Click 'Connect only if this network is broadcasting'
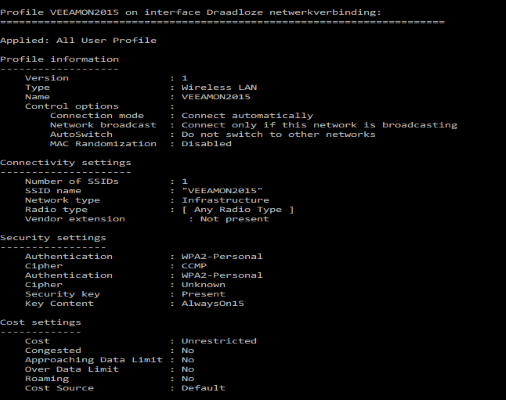The image size is (506, 400). 319,125
